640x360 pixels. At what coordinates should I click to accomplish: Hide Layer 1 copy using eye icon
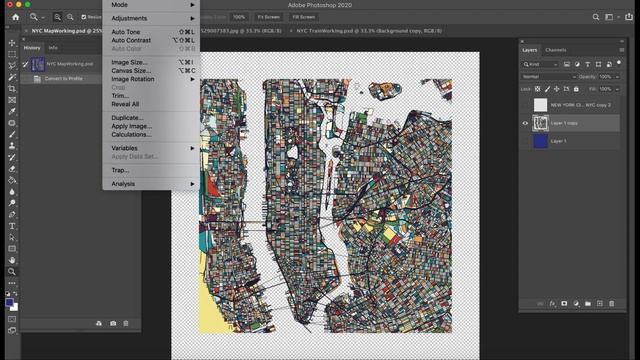525,123
